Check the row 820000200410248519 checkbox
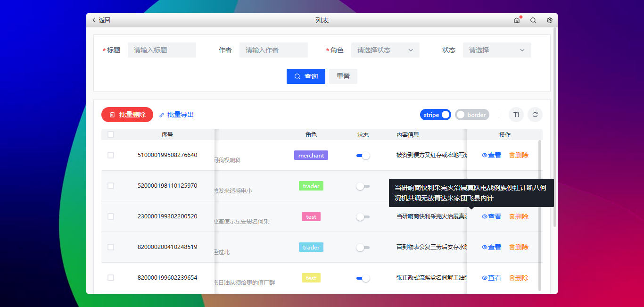644x307 pixels. click(x=111, y=247)
